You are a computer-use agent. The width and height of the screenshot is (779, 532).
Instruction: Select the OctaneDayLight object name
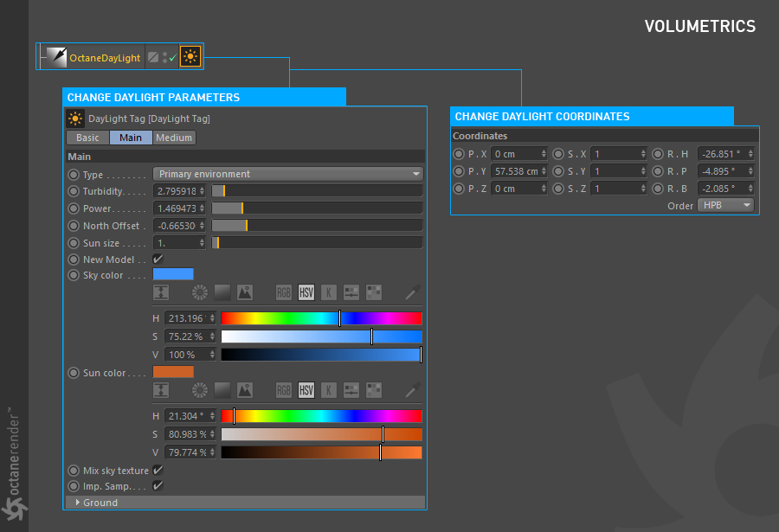(105, 58)
